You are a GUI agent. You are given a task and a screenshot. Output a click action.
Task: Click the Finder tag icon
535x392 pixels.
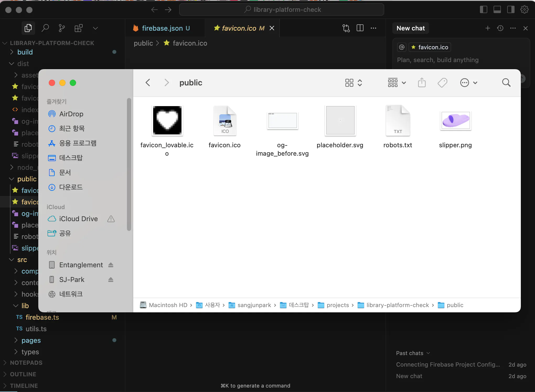pyautogui.click(x=442, y=83)
